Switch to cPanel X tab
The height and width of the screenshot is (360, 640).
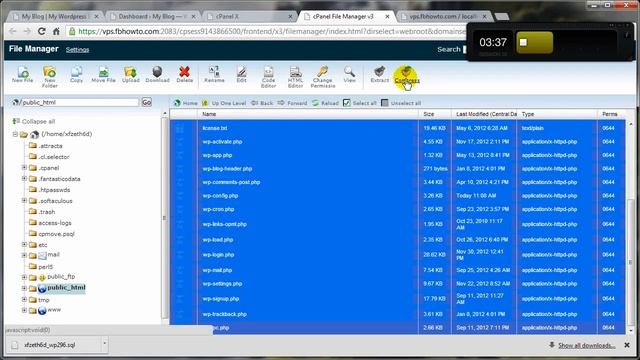point(250,17)
